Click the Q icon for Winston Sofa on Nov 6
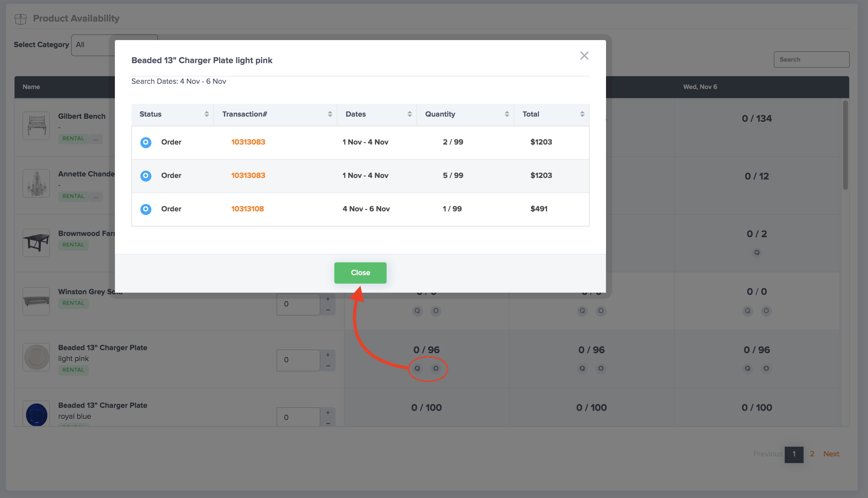This screenshot has height=498, width=868. pos(748,311)
